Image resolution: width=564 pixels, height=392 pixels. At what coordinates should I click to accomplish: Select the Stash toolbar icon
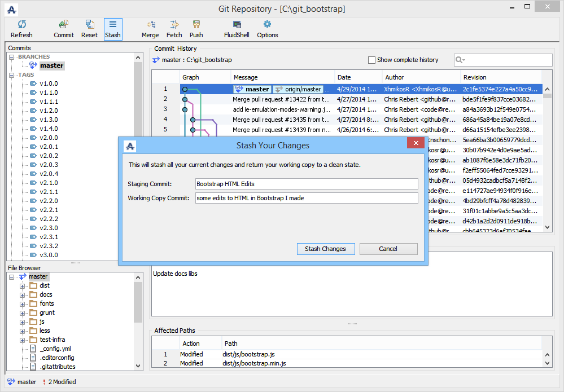[x=113, y=29]
